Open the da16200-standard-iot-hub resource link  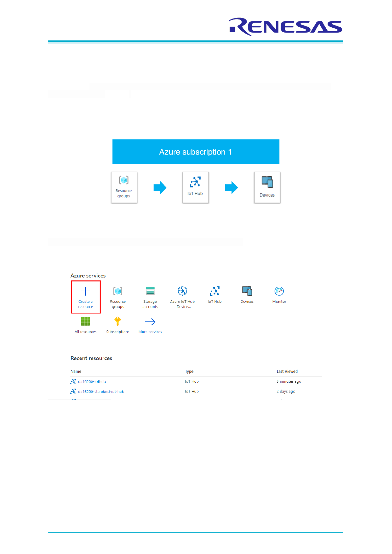[x=101, y=392]
